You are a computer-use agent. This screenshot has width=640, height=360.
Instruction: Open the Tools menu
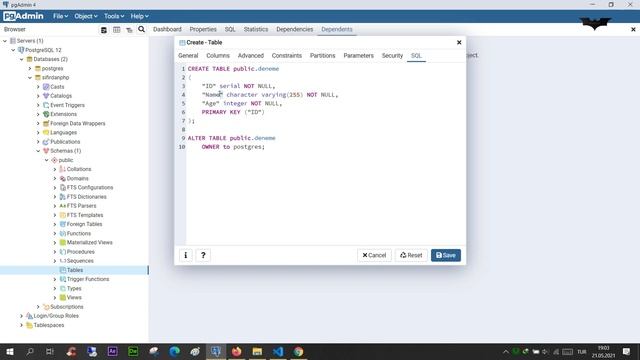(114, 16)
